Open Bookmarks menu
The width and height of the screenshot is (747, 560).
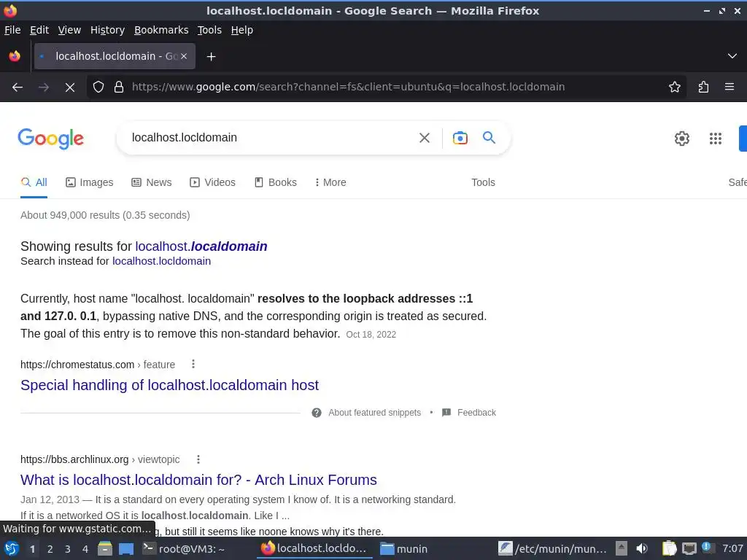(x=161, y=30)
